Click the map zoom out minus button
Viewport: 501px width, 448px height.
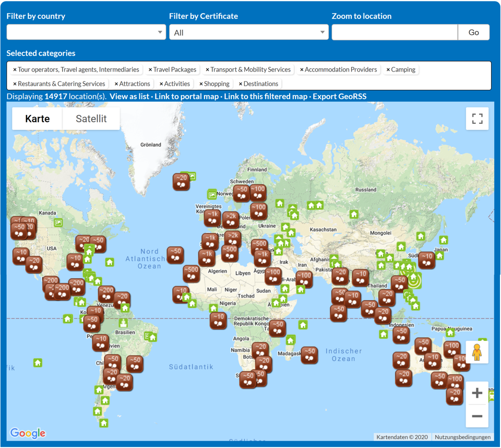(x=476, y=416)
